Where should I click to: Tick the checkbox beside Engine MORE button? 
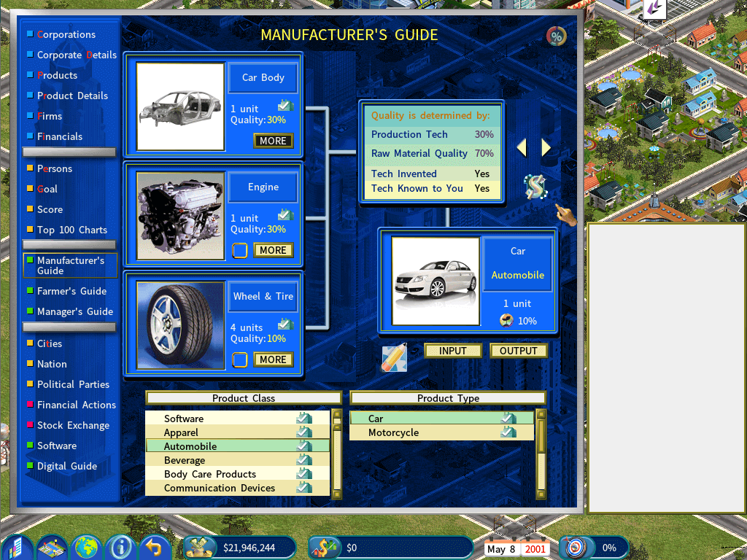pyautogui.click(x=239, y=251)
